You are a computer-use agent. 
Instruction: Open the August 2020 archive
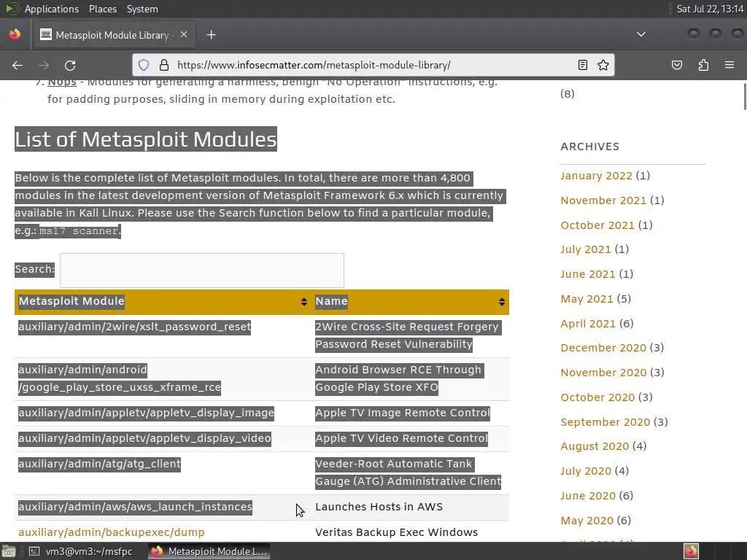[595, 446]
